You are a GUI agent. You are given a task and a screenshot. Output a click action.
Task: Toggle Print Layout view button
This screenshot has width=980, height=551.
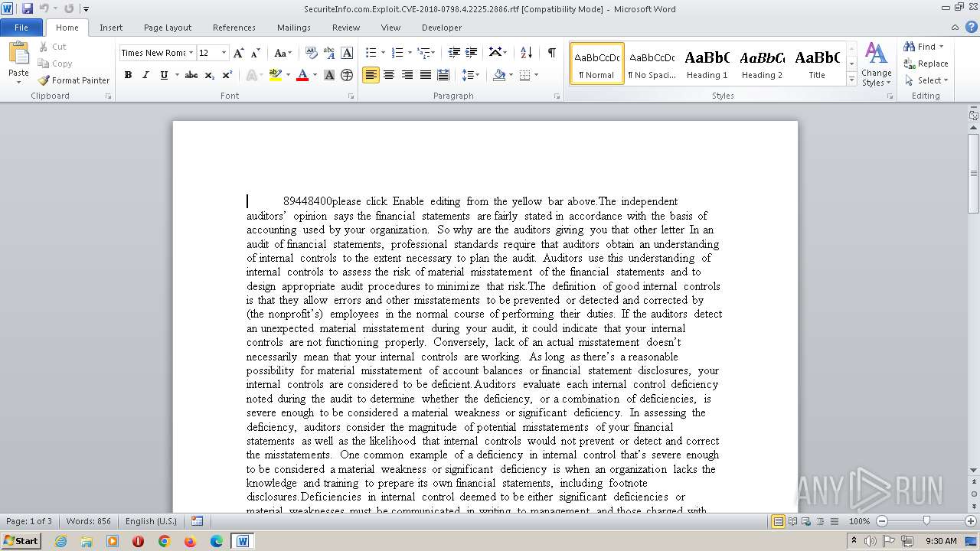tap(779, 521)
